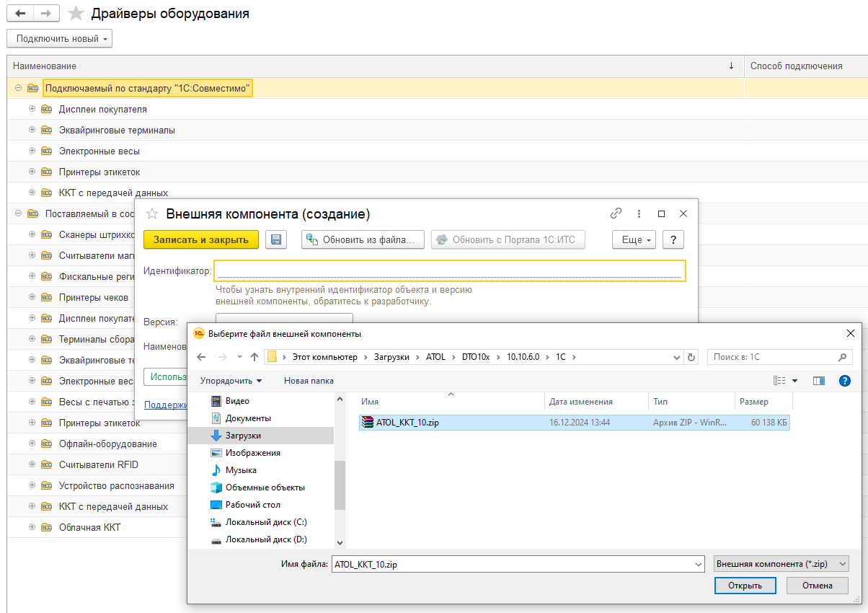
Task: Open the Имя файла combo box dropdown
Action: [x=697, y=565]
